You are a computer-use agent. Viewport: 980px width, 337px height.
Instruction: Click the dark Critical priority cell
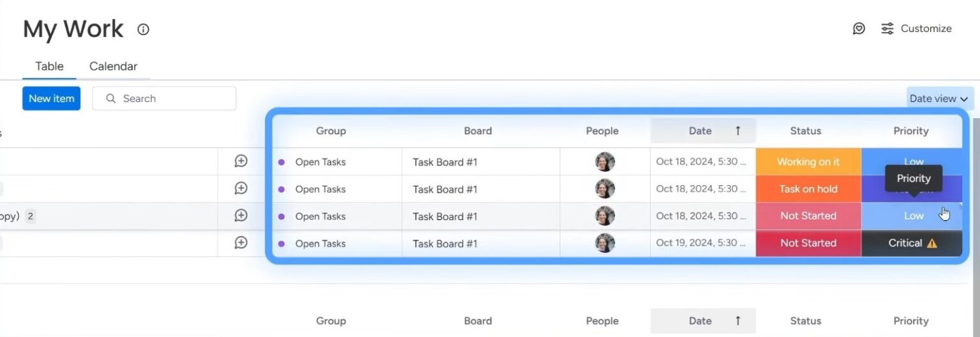pos(904,243)
